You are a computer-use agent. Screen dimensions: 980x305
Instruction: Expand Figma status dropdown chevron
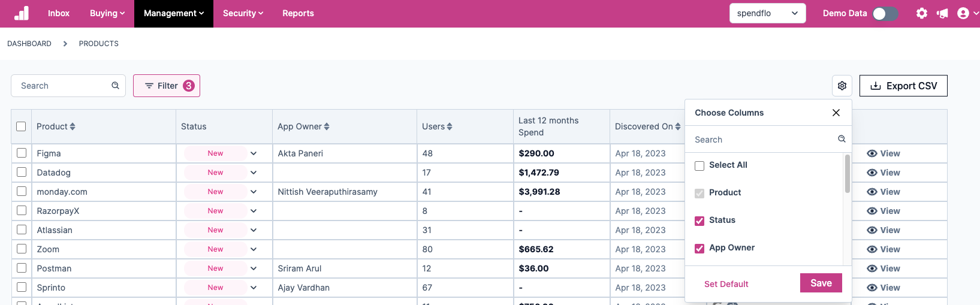(254, 153)
